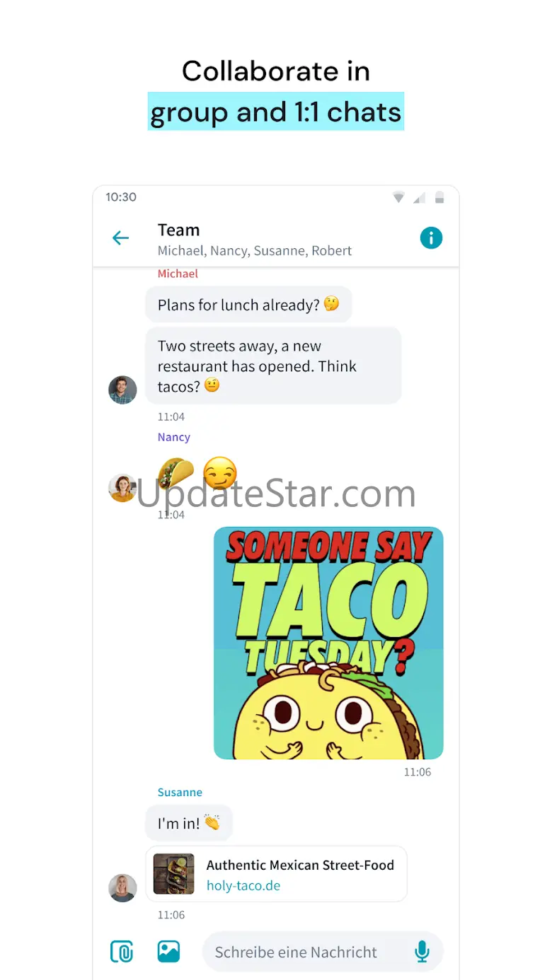This screenshot has width=552, height=980.
Task: Open the image gallery icon
Action: click(168, 952)
